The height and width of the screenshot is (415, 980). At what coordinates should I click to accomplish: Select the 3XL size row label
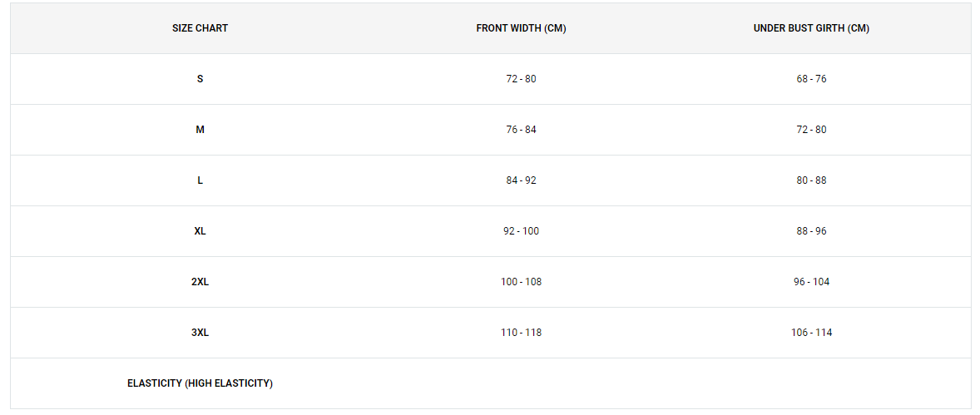200,332
